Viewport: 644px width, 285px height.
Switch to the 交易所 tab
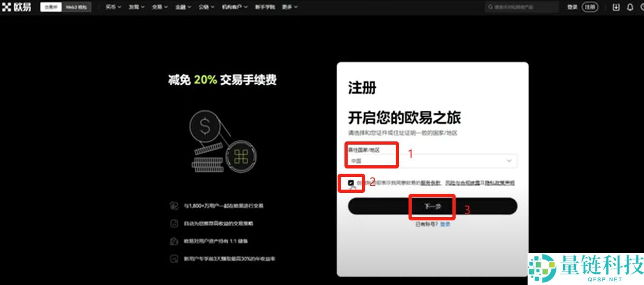(51, 7)
